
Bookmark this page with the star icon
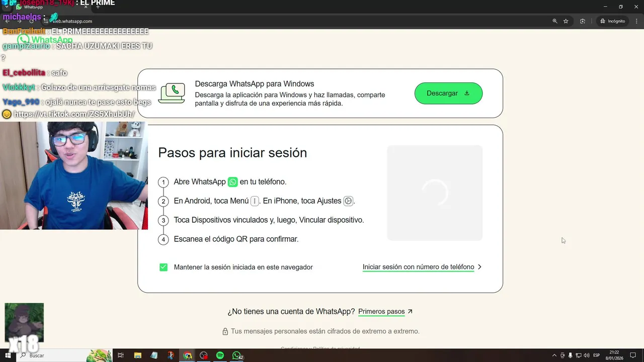pos(566,21)
